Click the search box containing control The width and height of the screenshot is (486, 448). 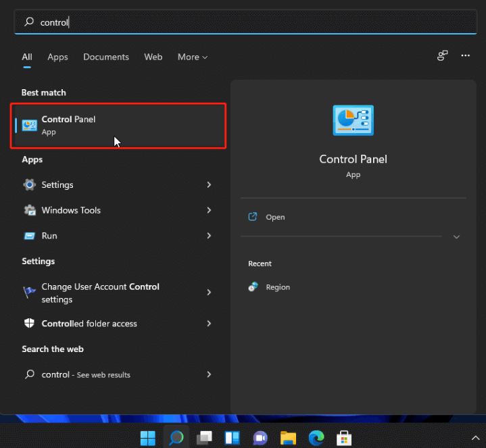coord(245,22)
